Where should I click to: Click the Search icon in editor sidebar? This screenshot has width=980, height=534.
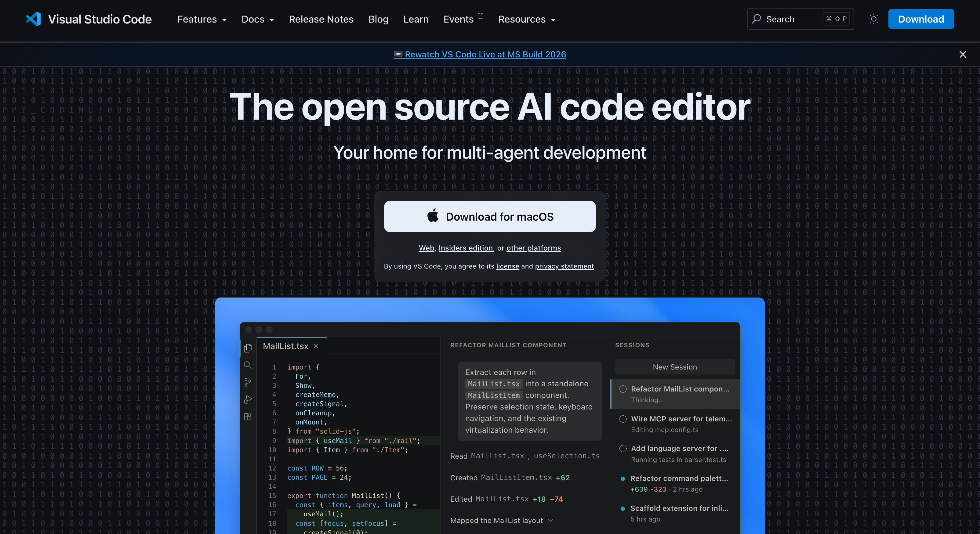[248, 365]
